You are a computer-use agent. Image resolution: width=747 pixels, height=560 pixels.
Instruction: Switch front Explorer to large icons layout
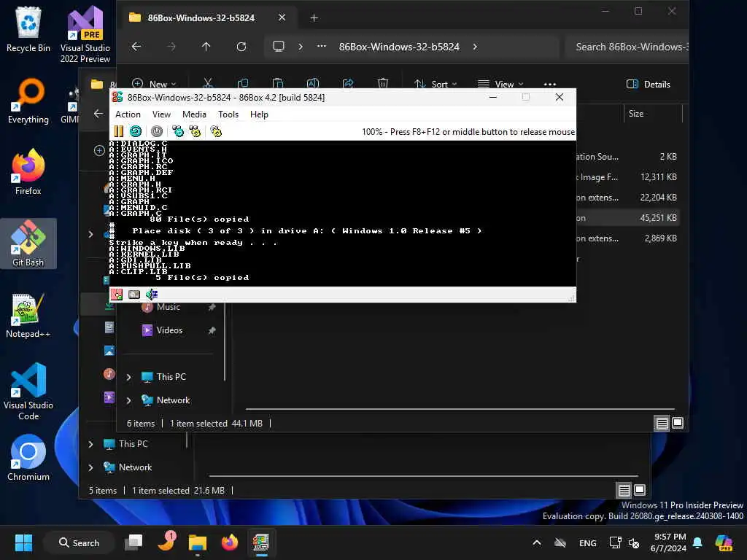click(678, 423)
